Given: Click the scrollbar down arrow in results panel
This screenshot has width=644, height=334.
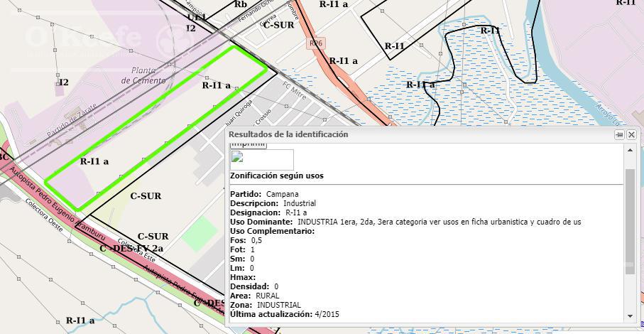Looking at the screenshot, I should coord(630,316).
